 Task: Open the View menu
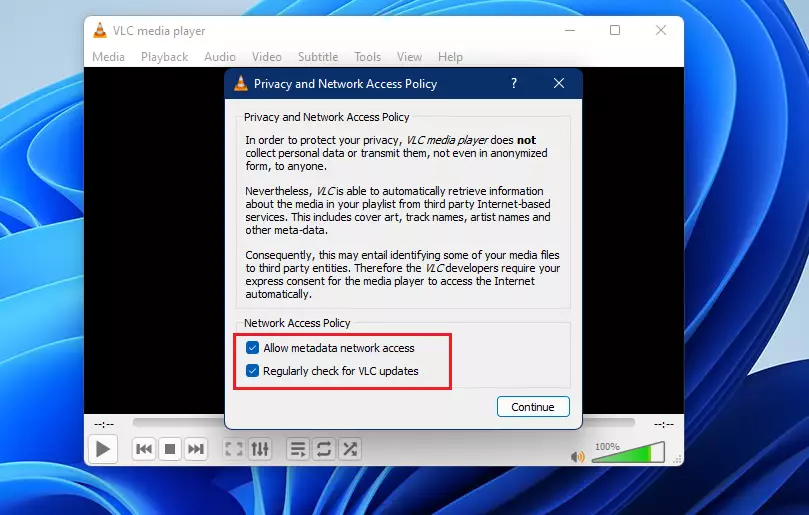click(x=409, y=57)
